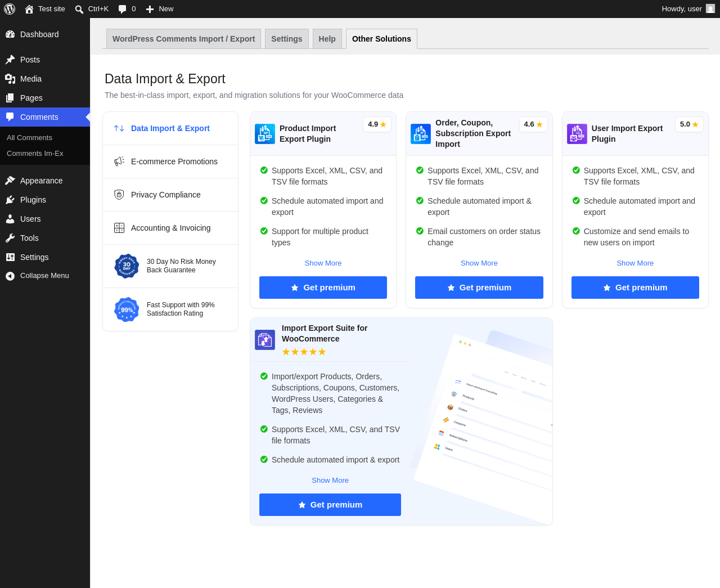Get premium for Import Export Suite
Image resolution: width=720 pixels, height=588 pixels.
coord(330,505)
